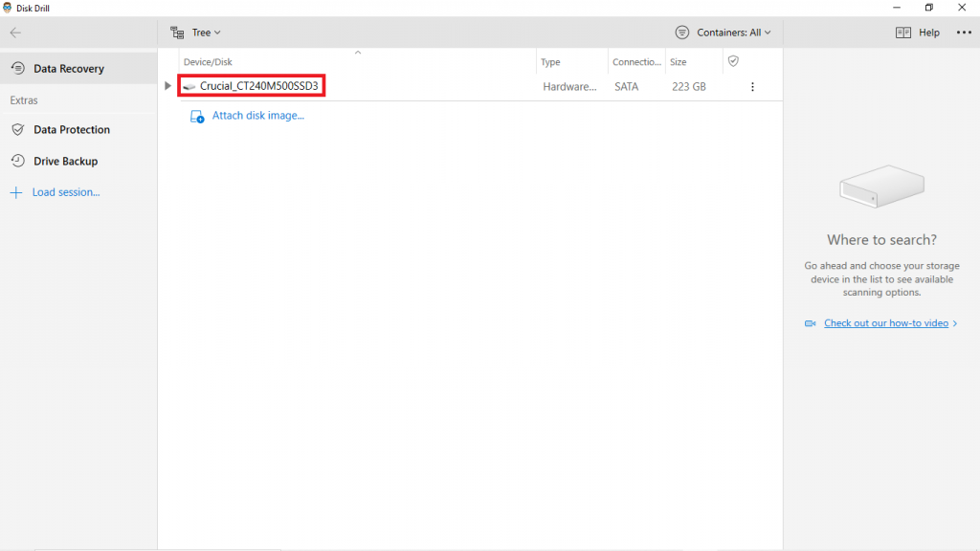Click the back arrow navigation button
This screenshot has height=551, width=980.
(14, 32)
